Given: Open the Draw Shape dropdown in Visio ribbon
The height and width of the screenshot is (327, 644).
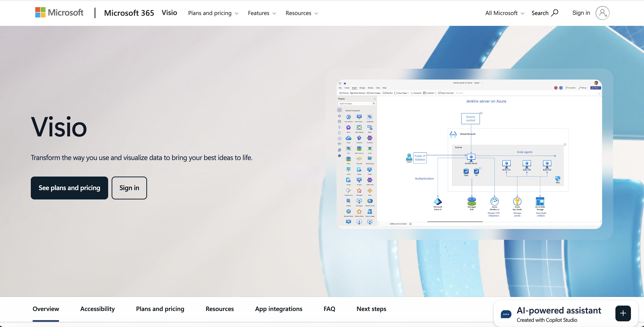Looking at the screenshot, I should (402, 93).
